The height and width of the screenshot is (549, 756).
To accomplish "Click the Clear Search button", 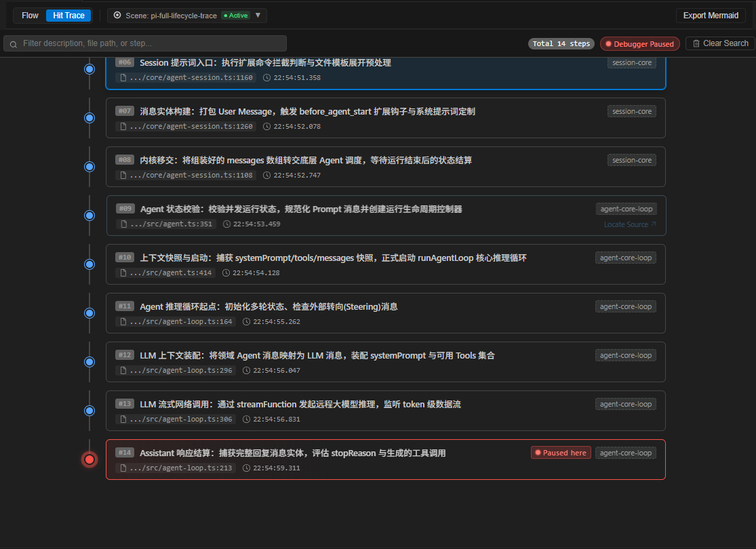I will point(720,43).
